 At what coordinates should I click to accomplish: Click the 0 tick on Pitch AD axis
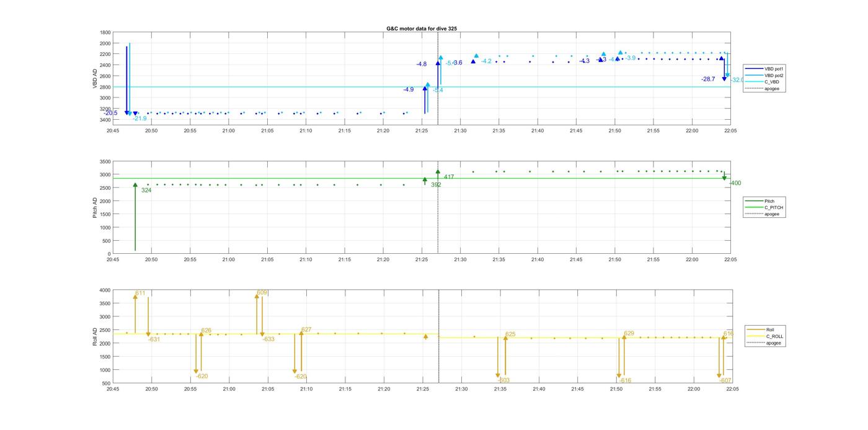110,254
